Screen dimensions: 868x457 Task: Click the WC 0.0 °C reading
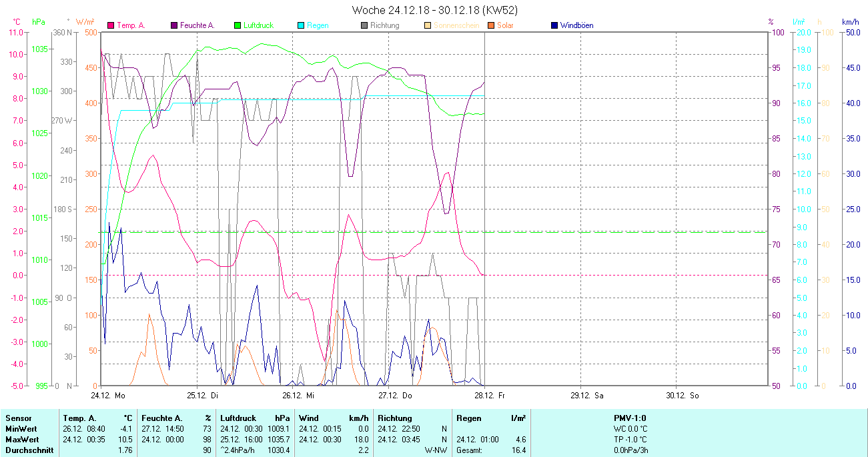click(x=630, y=429)
